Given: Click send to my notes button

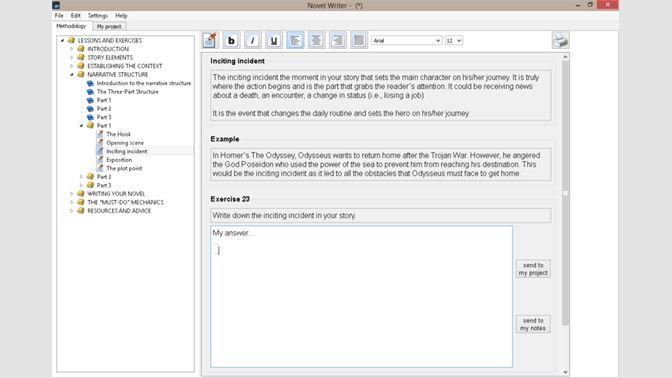Looking at the screenshot, I should click(533, 324).
